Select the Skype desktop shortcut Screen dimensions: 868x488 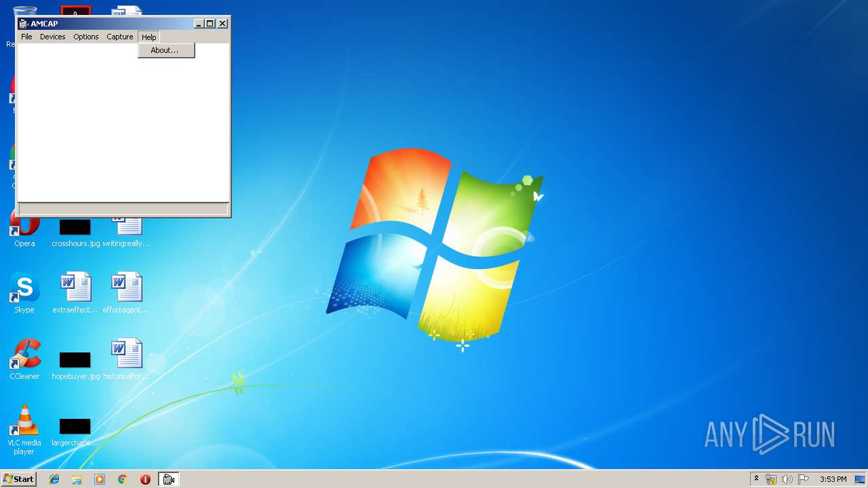click(24, 294)
